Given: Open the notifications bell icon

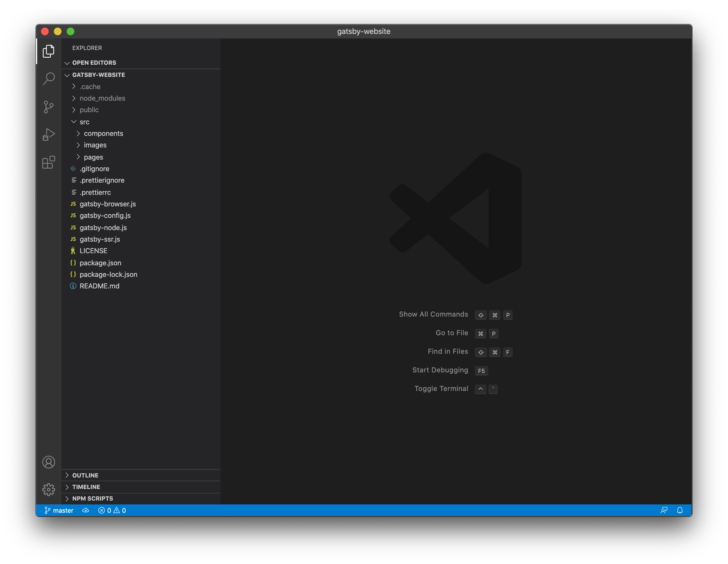Looking at the screenshot, I should coord(680,511).
